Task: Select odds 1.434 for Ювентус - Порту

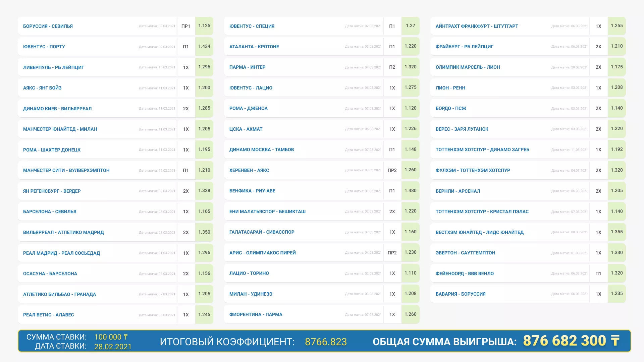Action: pyautogui.click(x=204, y=46)
